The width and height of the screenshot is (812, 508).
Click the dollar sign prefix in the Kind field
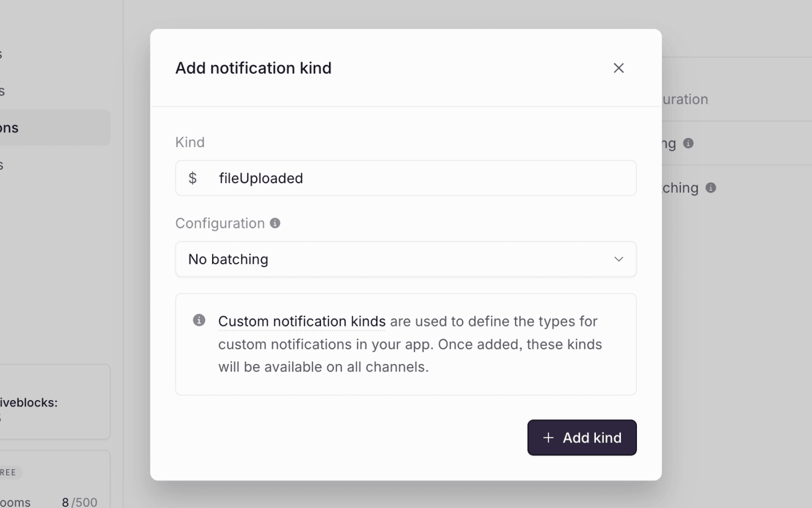[193, 178]
